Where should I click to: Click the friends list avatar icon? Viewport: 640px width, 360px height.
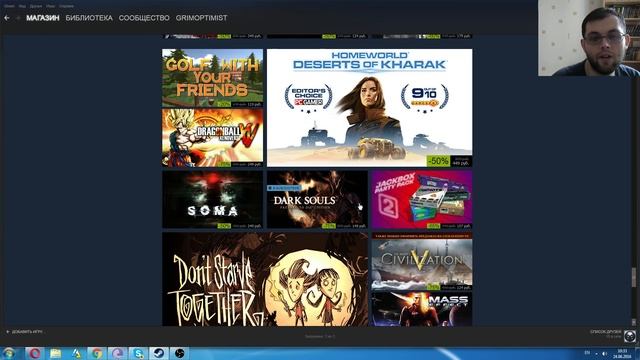(630, 336)
